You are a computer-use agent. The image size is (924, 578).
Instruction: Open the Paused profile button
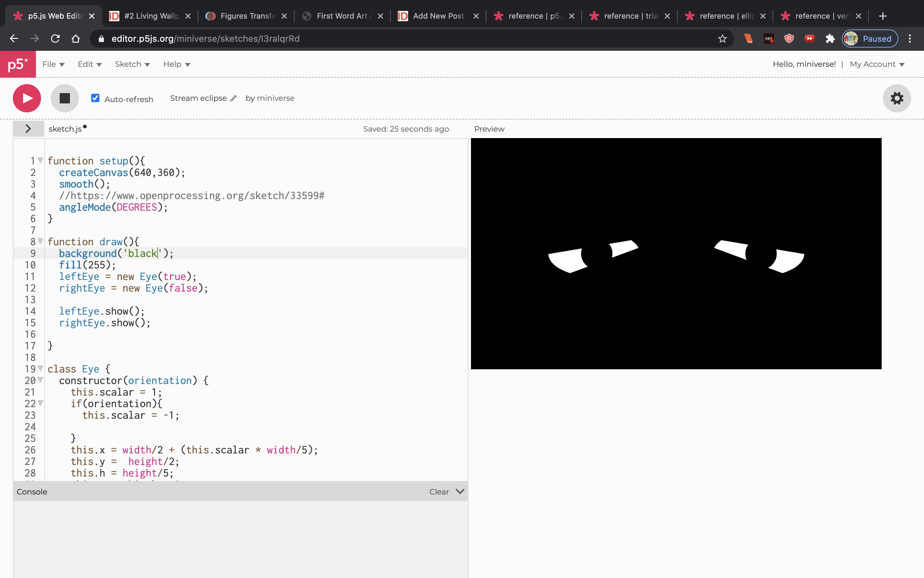[x=870, y=39]
